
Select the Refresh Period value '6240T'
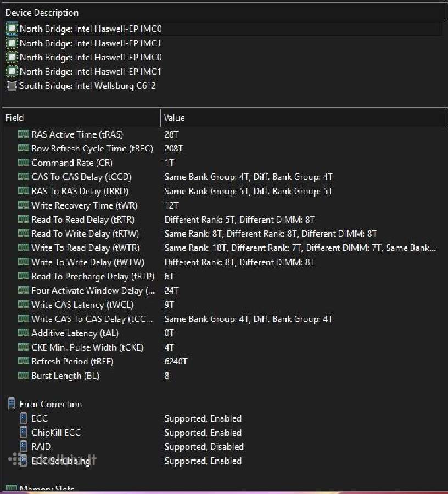point(176,361)
